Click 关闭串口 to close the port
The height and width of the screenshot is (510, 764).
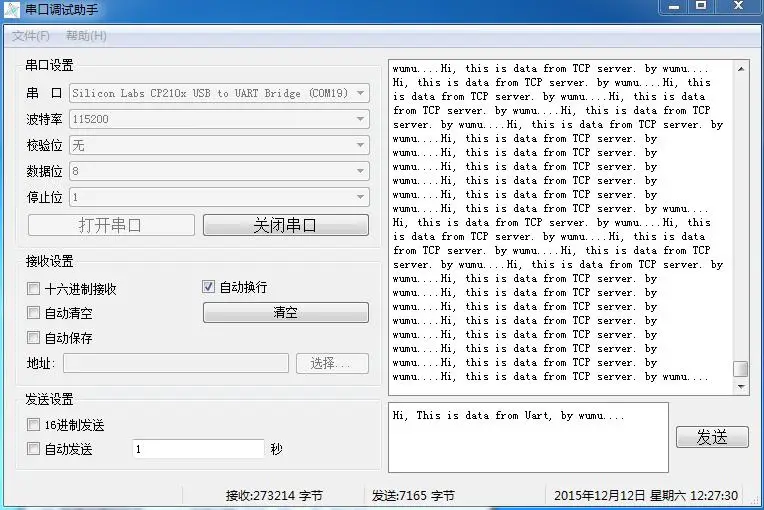(286, 225)
